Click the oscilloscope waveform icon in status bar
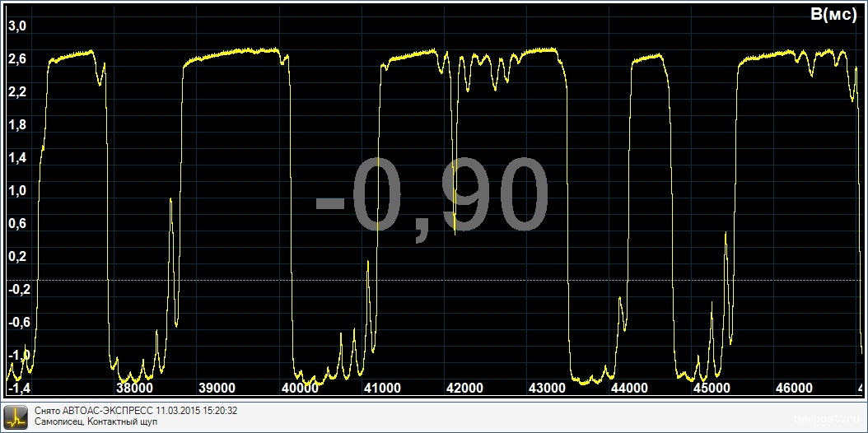The image size is (868, 433). [x=16, y=417]
